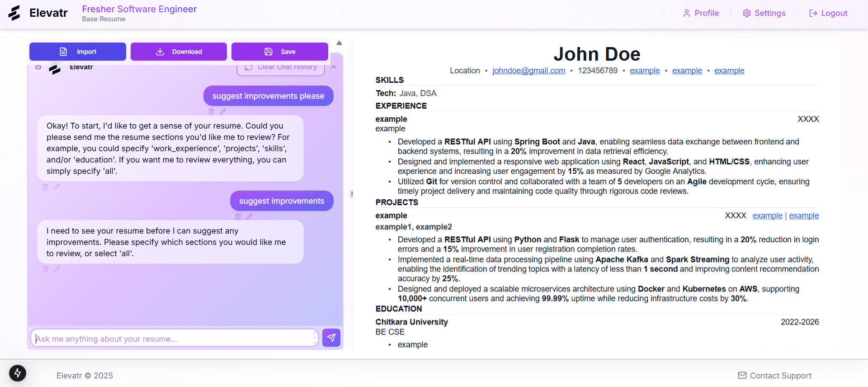The height and width of the screenshot is (387, 868).
Task: Open the johndoe@gmail.com email link
Action: point(529,71)
